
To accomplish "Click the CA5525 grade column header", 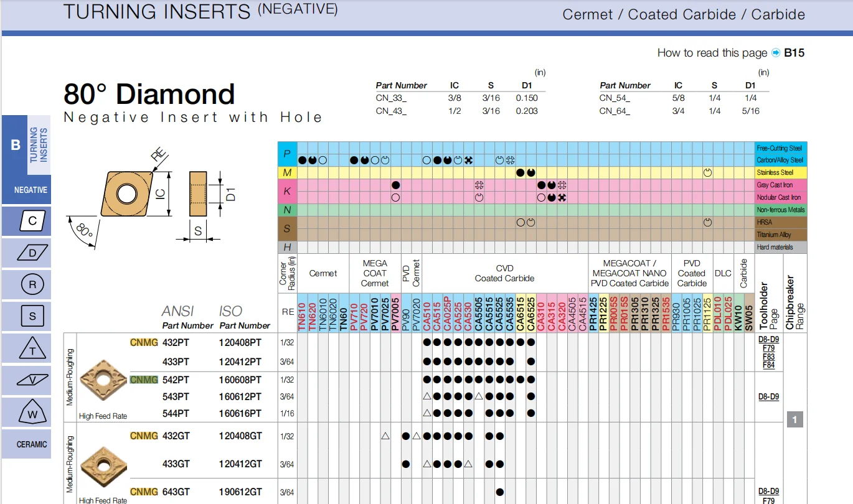I will pyautogui.click(x=500, y=312).
